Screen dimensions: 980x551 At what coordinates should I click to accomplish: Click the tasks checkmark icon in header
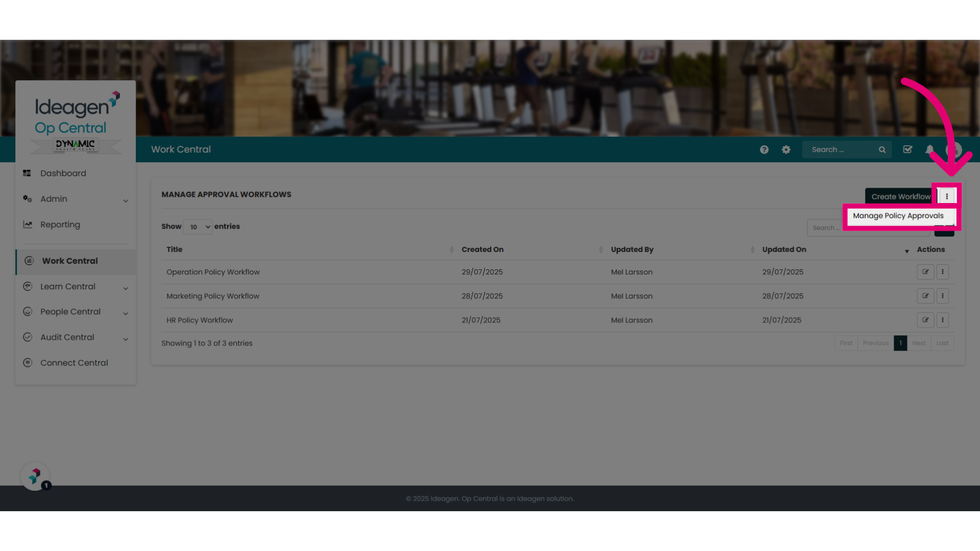click(x=908, y=149)
